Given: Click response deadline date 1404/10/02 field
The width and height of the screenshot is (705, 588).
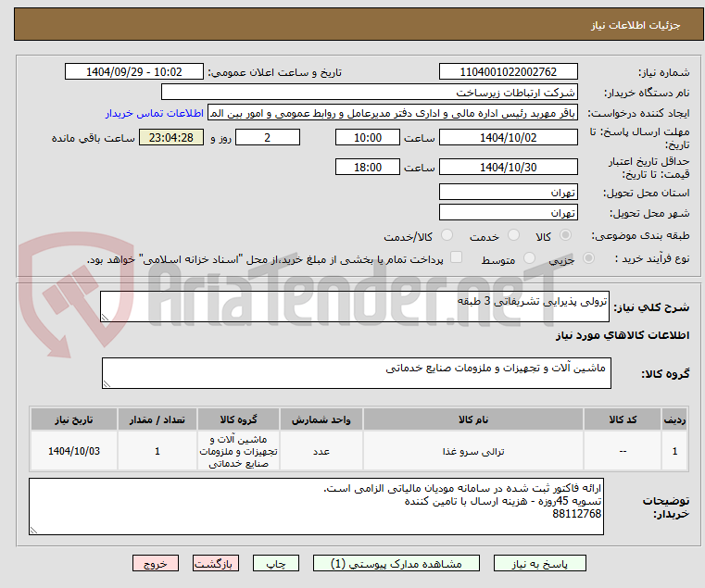Looking at the screenshot, I should pos(508,137).
